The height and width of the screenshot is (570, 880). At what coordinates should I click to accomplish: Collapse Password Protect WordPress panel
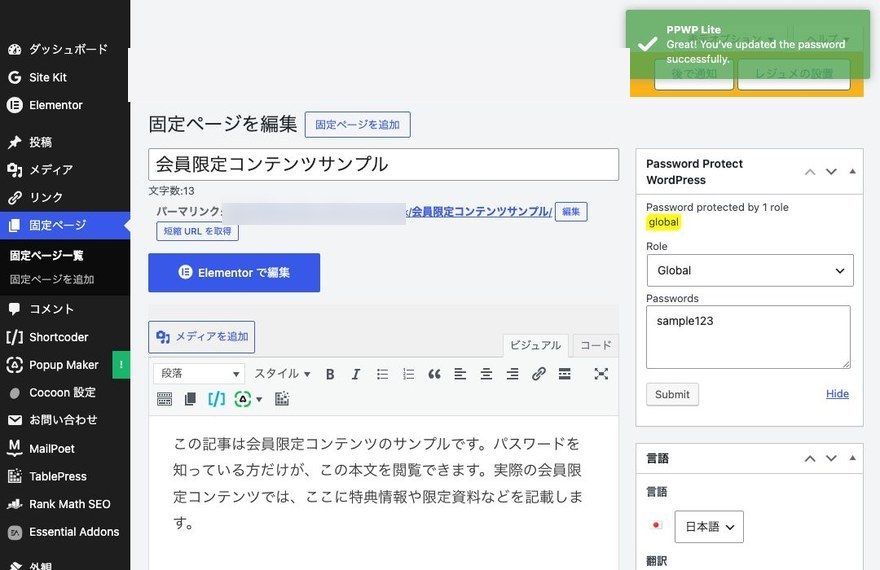(852, 172)
